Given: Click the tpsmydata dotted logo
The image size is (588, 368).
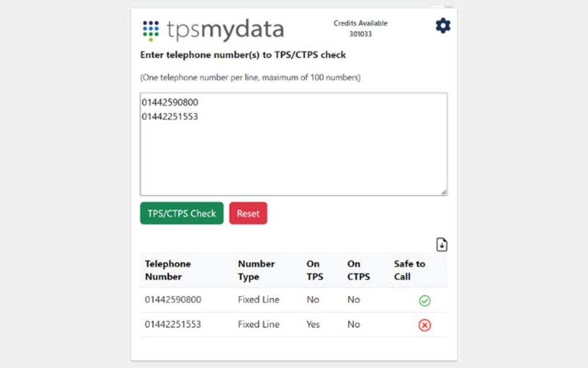Looking at the screenshot, I should click(150, 29).
